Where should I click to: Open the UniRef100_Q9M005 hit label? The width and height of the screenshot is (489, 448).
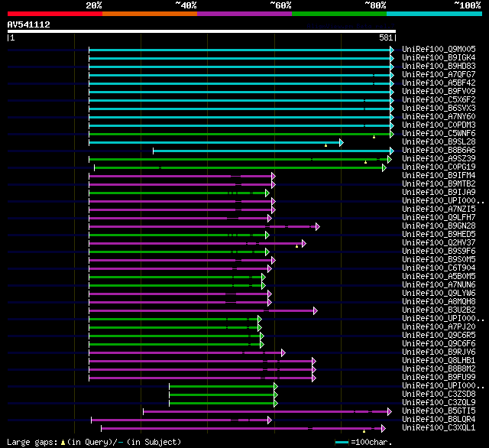coord(439,49)
